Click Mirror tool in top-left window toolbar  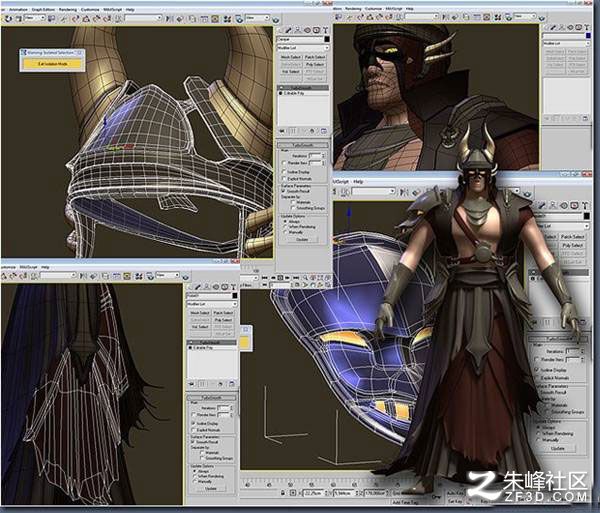click(x=170, y=18)
